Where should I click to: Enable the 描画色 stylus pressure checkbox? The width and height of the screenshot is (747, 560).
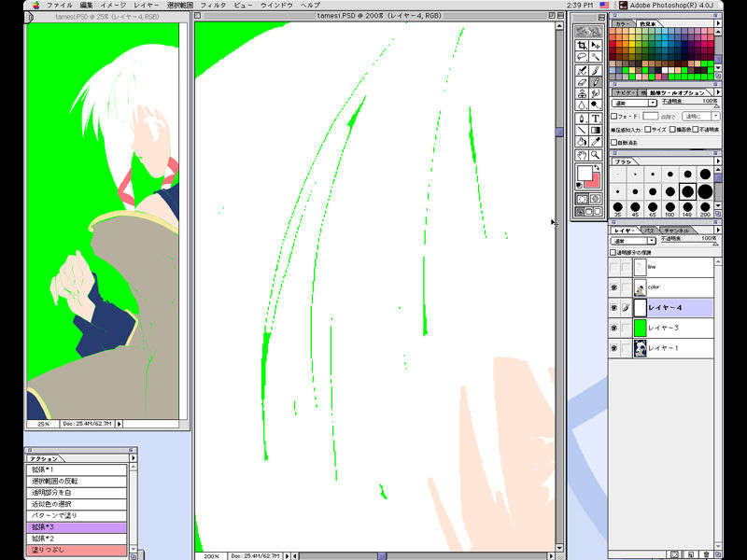(672, 129)
